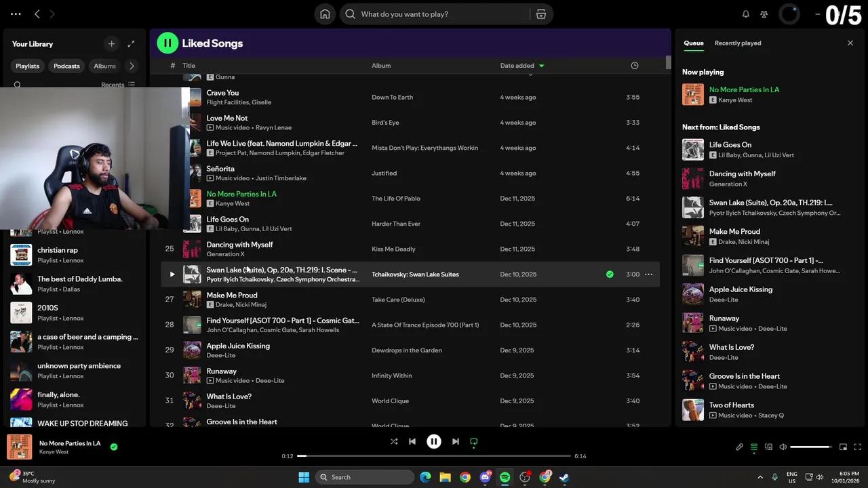868x488 pixels.
Task: Open the Recents sort dropdown
Action: [x=118, y=85]
